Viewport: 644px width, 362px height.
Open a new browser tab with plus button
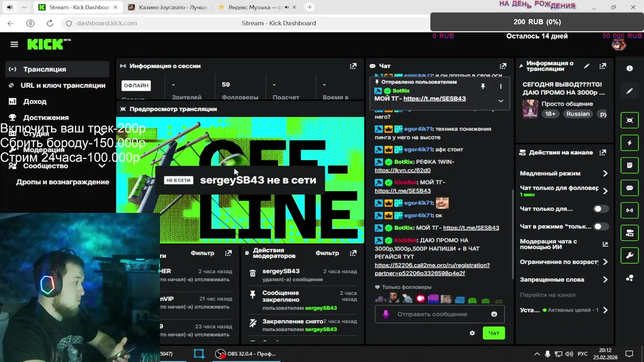click(309, 7)
